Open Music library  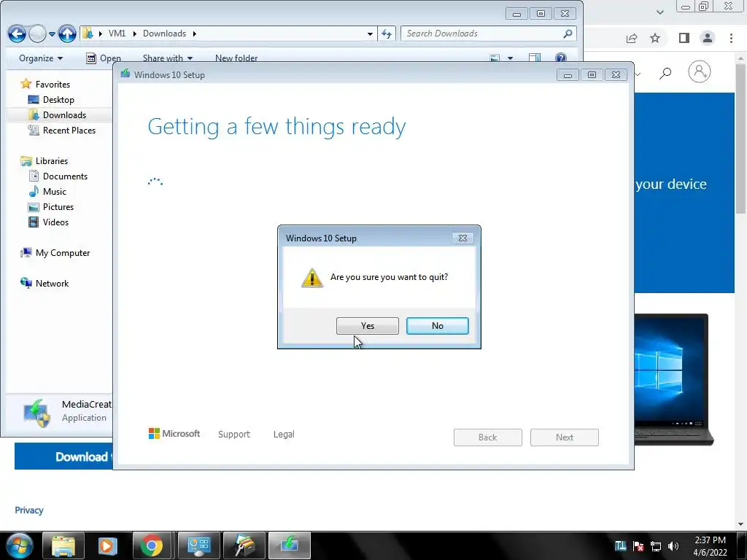(54, 192)
